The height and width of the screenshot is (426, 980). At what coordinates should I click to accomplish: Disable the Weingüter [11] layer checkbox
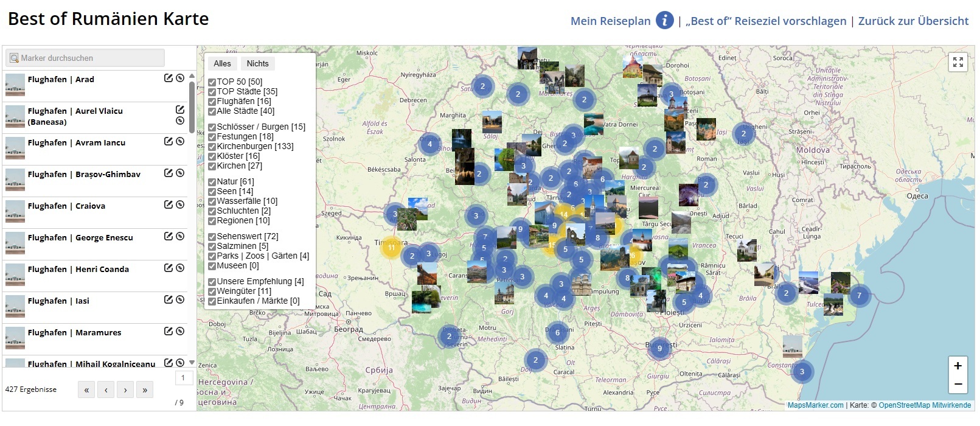pos(212,292)
